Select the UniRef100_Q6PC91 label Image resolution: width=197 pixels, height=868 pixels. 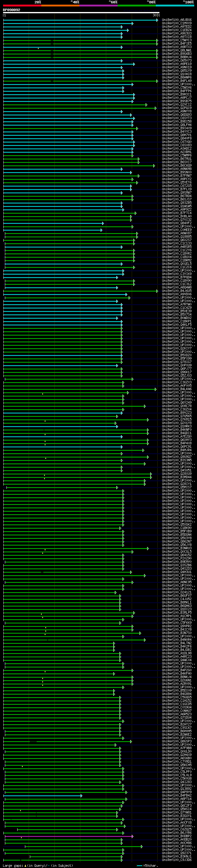[177, 447]
